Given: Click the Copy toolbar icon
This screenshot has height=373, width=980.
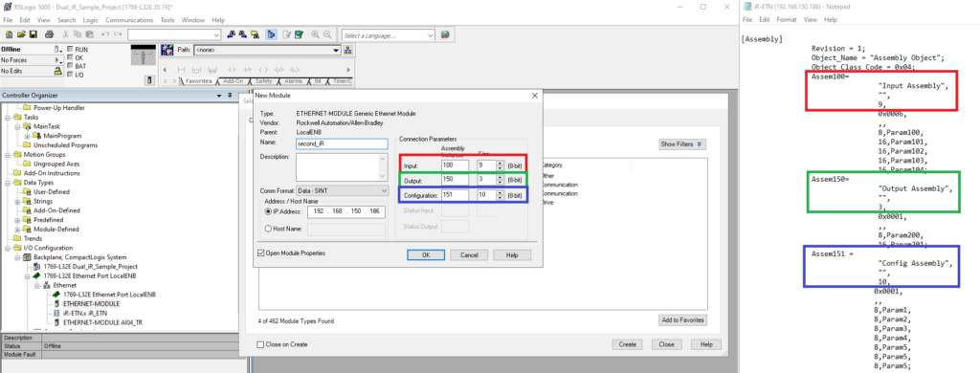Looking at the screenshot, I should coord(78,34).
